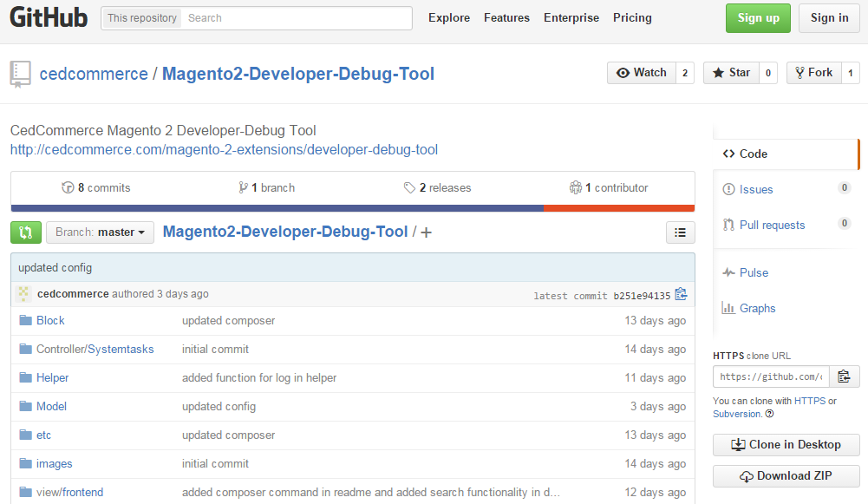Click the Watch button
868x504 pixels.
[x=642, y=73]
